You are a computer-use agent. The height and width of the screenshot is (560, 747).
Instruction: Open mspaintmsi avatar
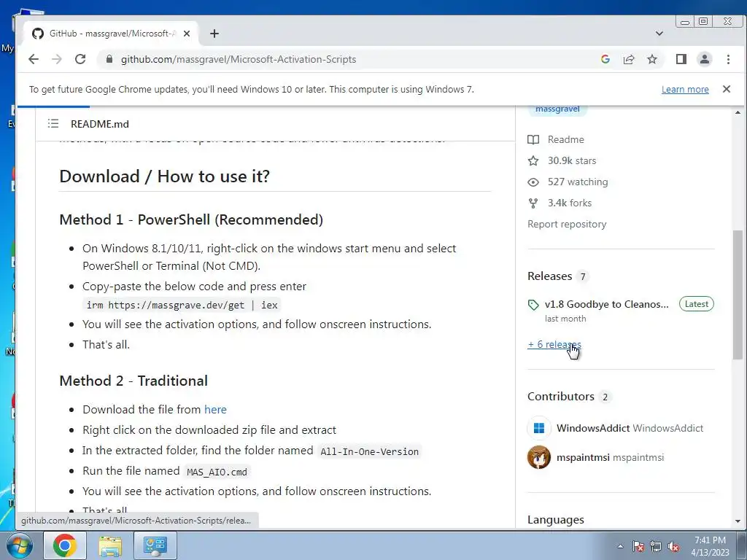(539, 457)
